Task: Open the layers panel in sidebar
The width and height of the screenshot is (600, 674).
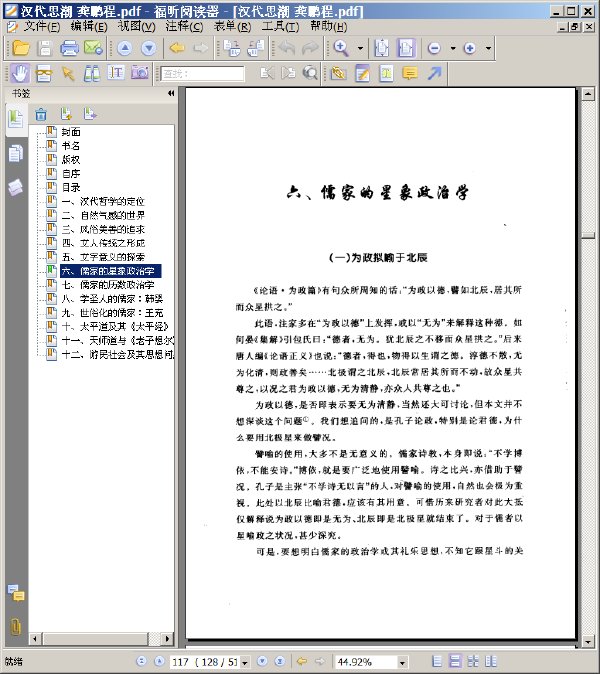Action: click(15, 187)
